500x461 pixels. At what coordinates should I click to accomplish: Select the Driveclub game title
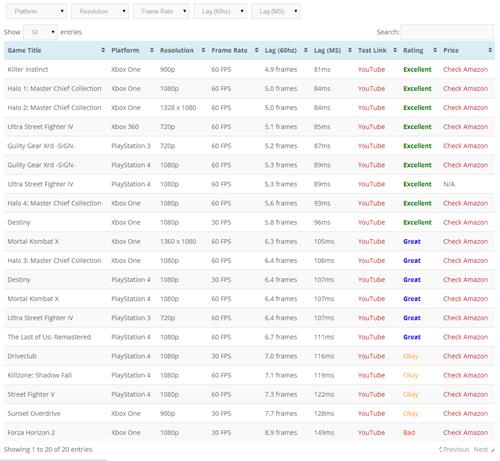pyautogui.click(x=22, y=356)
